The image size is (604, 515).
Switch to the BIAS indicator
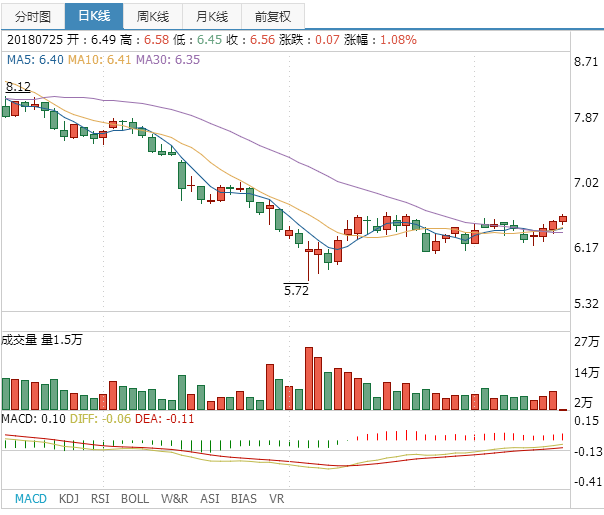click(x=244, y=499)
